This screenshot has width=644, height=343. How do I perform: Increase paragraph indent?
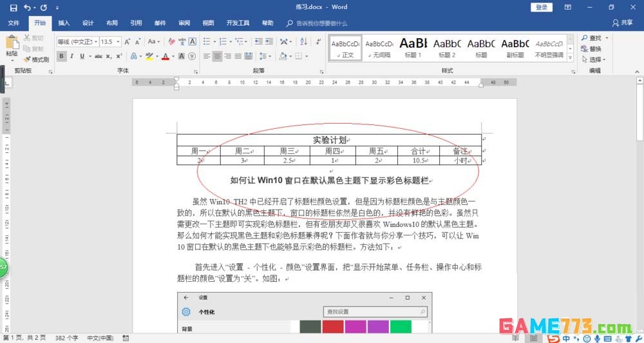269,41
